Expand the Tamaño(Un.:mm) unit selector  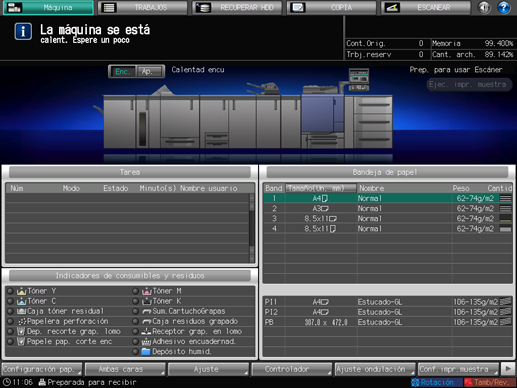tap(321, 188)
